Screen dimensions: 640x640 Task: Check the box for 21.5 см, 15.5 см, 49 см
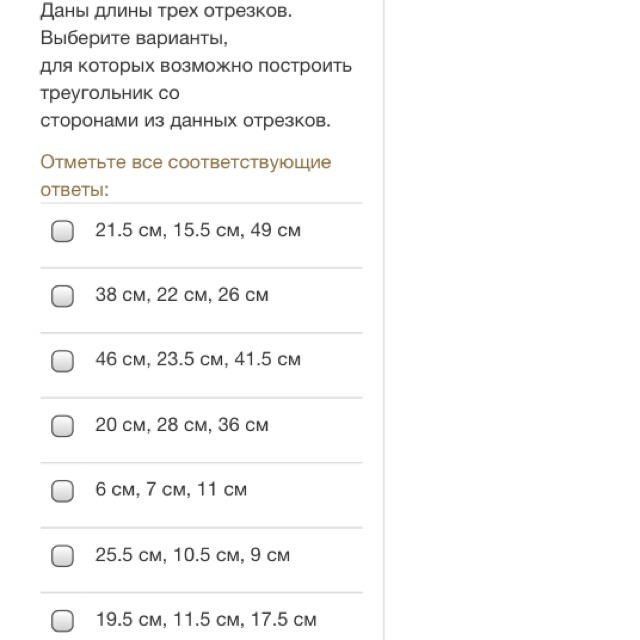63,232
